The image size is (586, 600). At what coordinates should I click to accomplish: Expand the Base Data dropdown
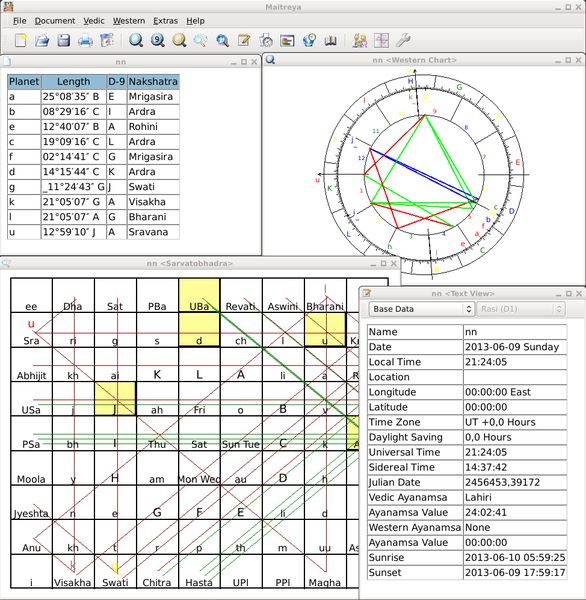click(x=422, y=309)
